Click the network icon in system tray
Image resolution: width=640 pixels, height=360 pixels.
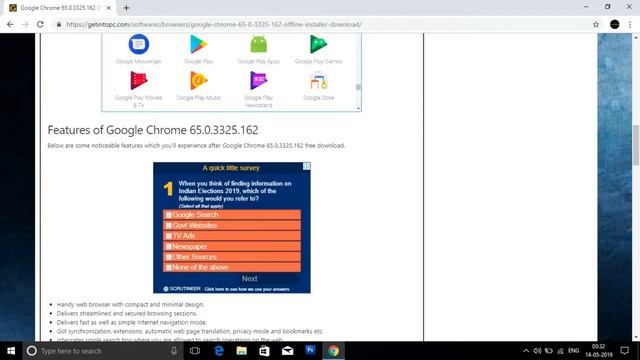coord(560,351)
